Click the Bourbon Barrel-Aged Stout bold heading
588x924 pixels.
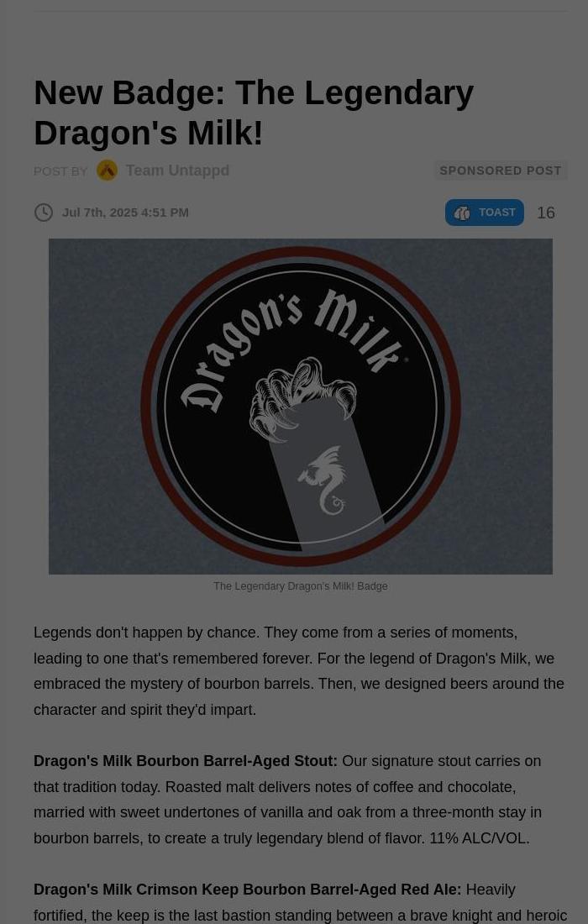pyautogui.click(x=186, y=761)
